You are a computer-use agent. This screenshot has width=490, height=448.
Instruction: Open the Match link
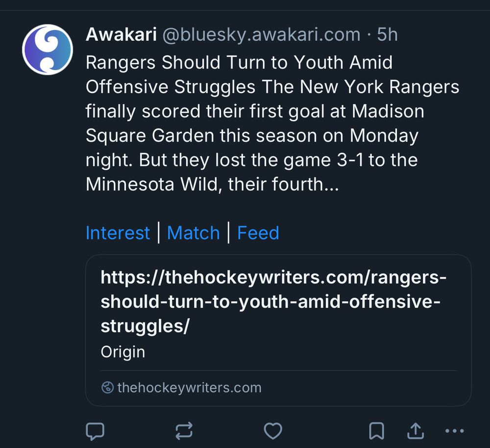click(x=193, y=233)
